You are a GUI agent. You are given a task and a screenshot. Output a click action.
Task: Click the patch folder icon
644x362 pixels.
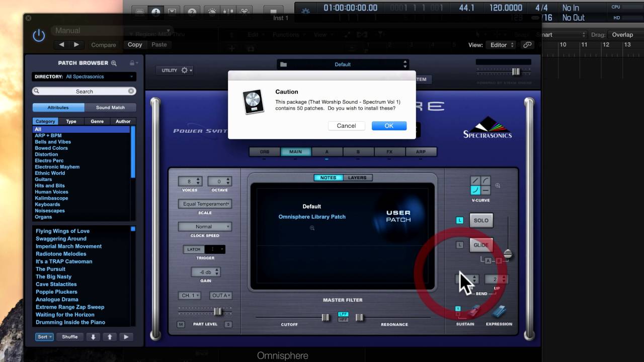(x=283, y=64)
